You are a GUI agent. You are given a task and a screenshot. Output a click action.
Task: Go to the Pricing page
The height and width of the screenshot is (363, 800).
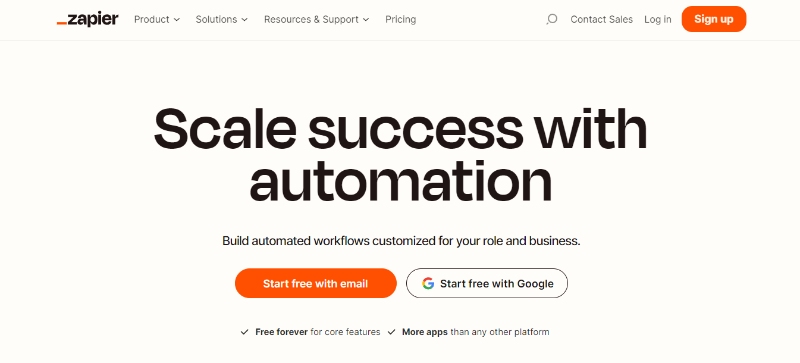(x=401, y=19)
